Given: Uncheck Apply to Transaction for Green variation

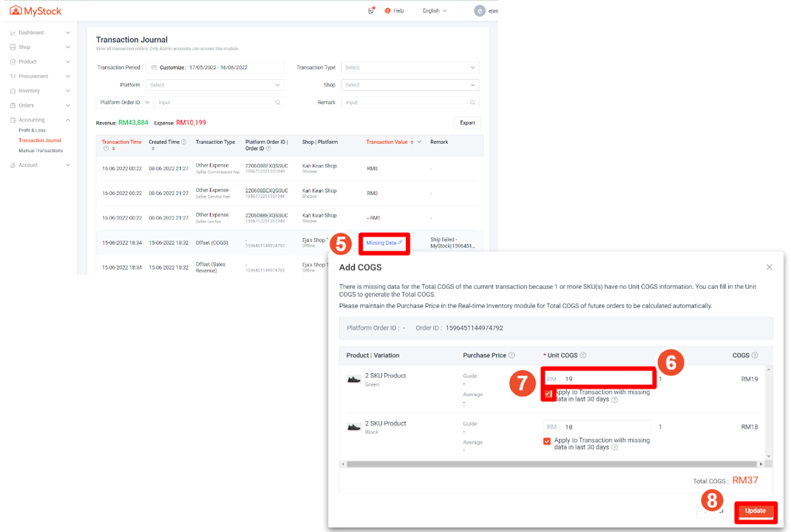Looking at the screenshot, I should 547,394.
